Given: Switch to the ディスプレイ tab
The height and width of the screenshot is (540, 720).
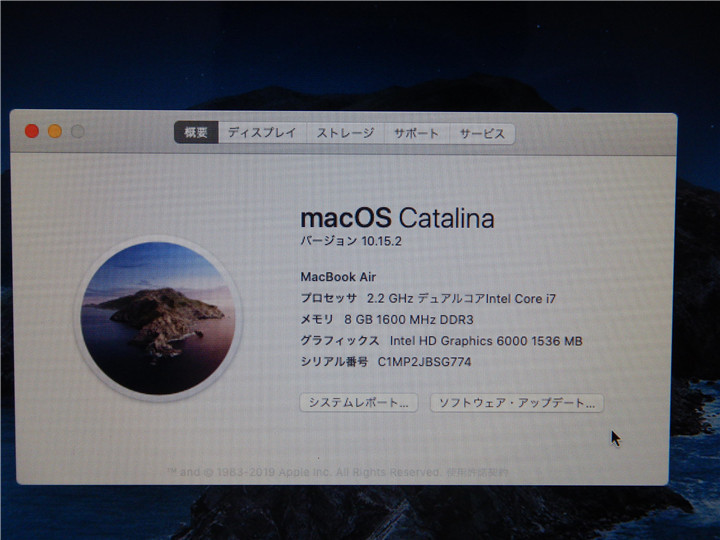Looking at the screenshot, I should pyautogui.click(x=262, y=133).
